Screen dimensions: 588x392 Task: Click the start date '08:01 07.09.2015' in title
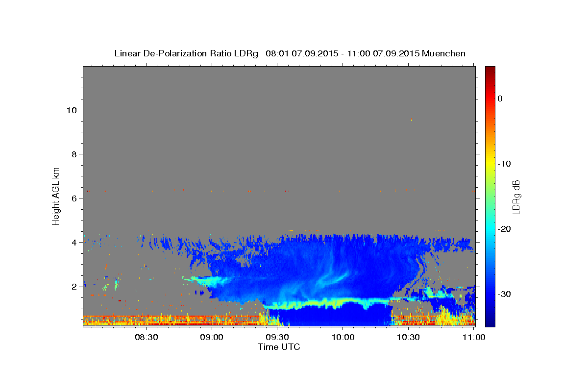[x=301, y=53]
